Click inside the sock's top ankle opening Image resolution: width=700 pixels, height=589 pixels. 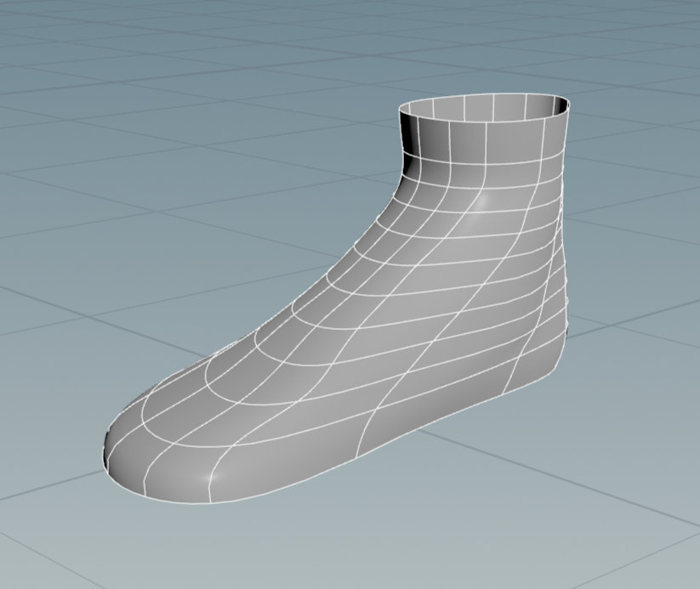pos(483,106)
